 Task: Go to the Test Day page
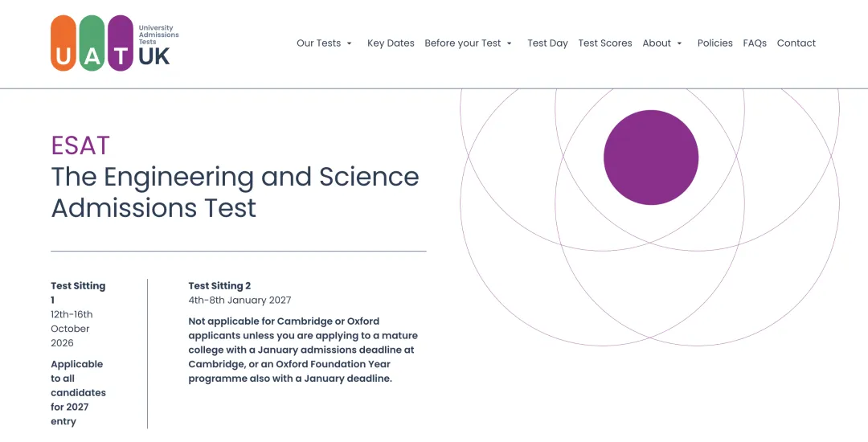point(547,43)
